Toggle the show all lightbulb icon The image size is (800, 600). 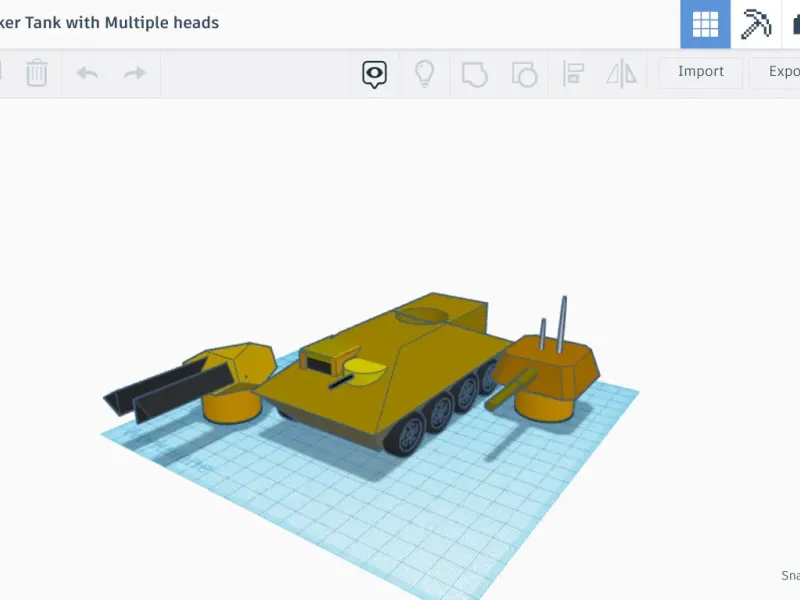[424, 74]
